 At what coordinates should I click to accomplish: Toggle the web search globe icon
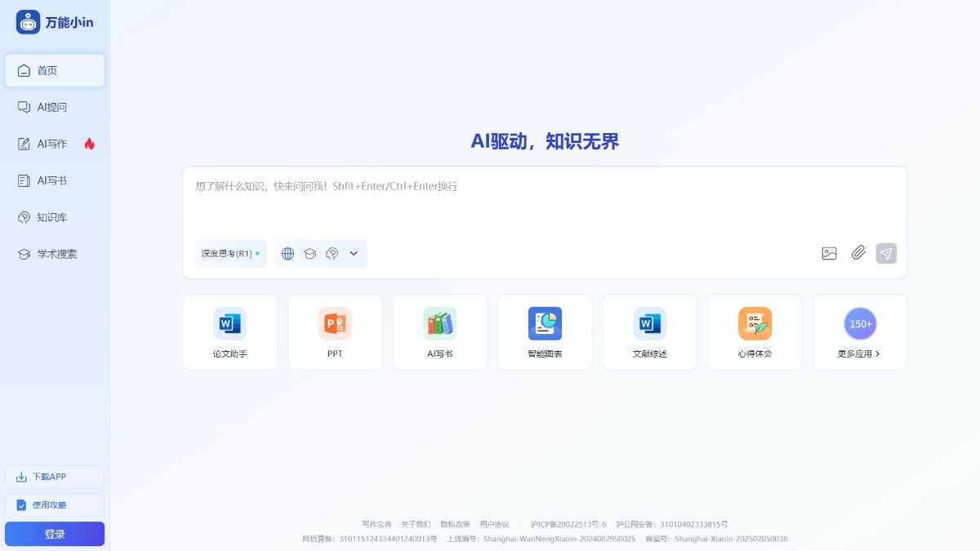point(287,253)
